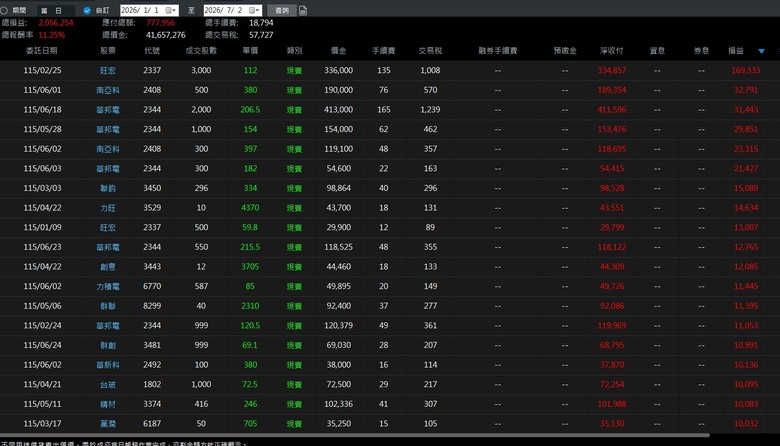This screenshot has height=446, width=780.
Task: Sort by 券息 column header
Action: (701, 51)
